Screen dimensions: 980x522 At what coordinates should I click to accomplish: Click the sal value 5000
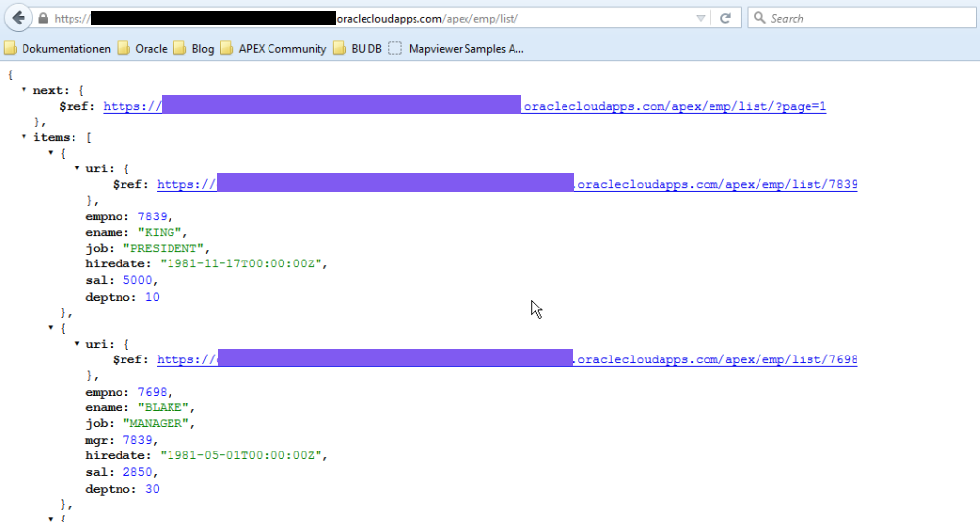point(137,280)
